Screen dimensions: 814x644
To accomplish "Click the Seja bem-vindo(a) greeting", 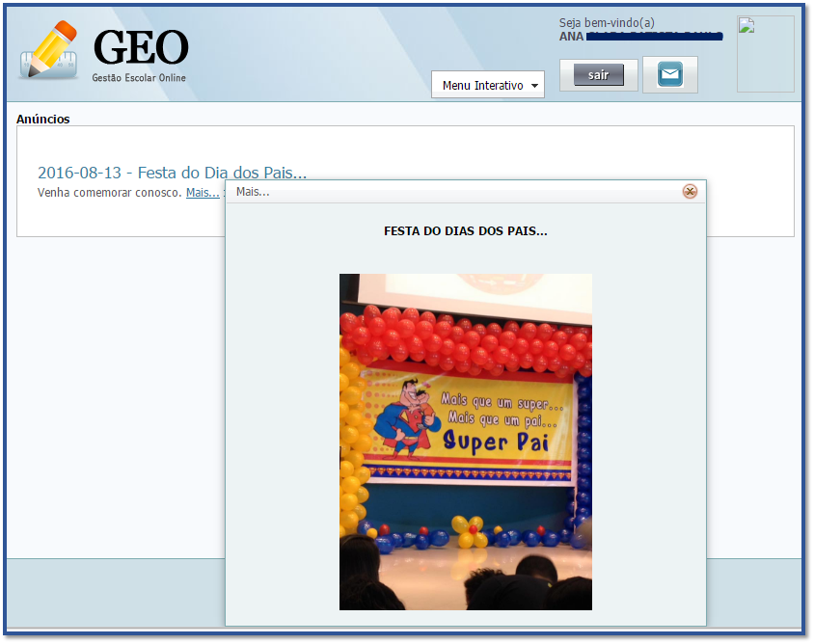I will click(x=607, y=23).
